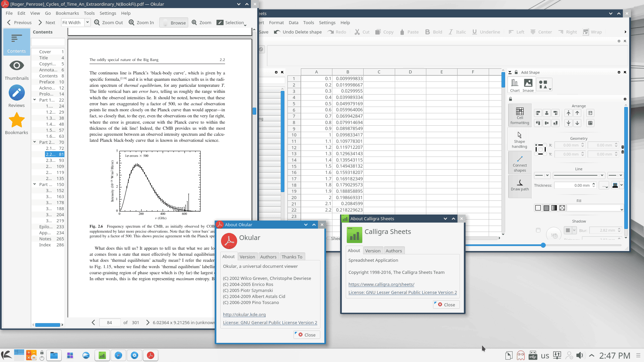The width and height of the screenshot is (644, 362).
Task: Click Wrap text in the Sheets toolbar
Action: [x=592, y=32]
